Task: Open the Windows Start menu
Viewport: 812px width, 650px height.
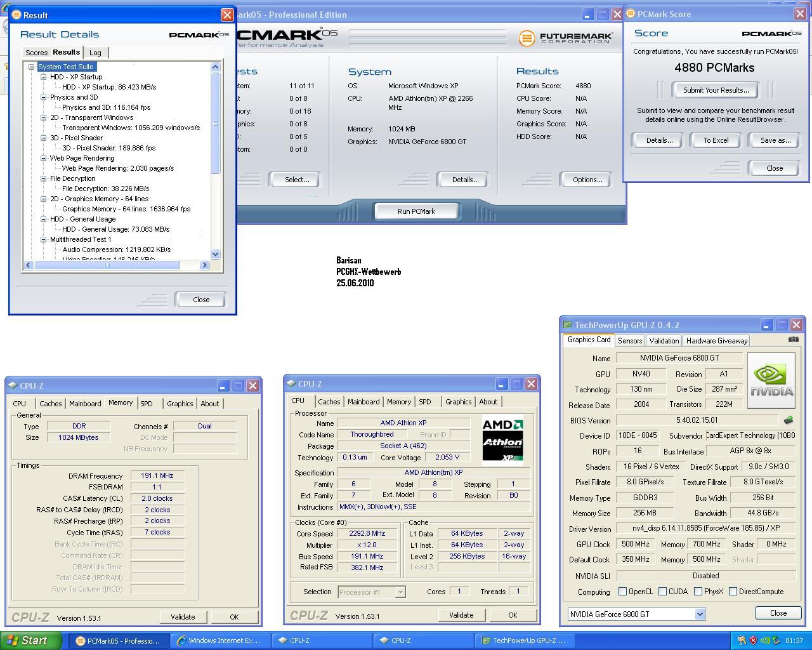Action: click(x=30, y=640)
